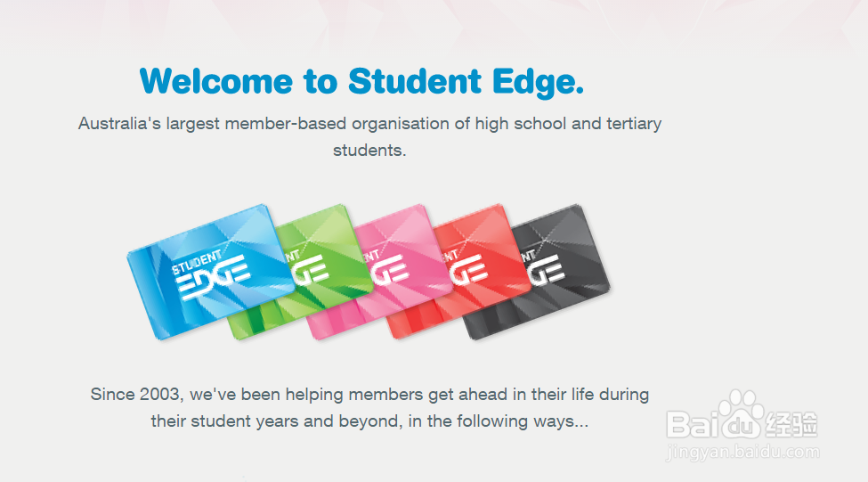868x482 pixels.
Task: Click the 'Bai' text in Baidu logo
Action: [x=694, y=424]
